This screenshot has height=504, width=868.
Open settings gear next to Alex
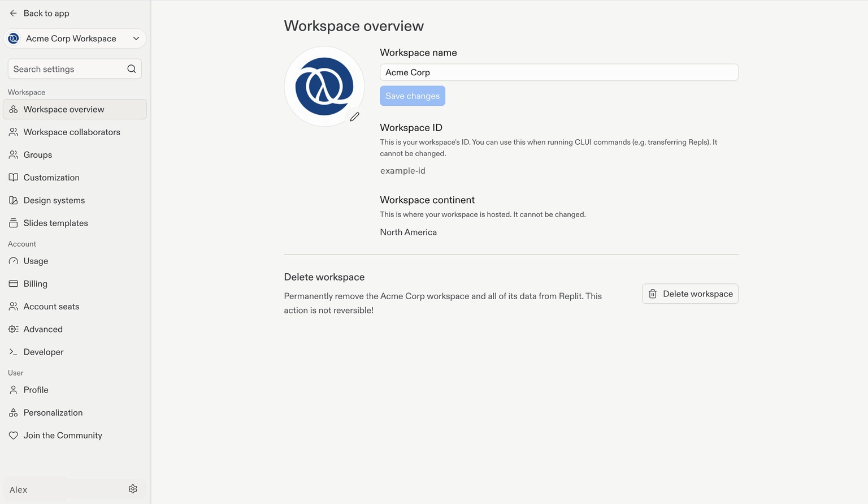pos(133,489)
